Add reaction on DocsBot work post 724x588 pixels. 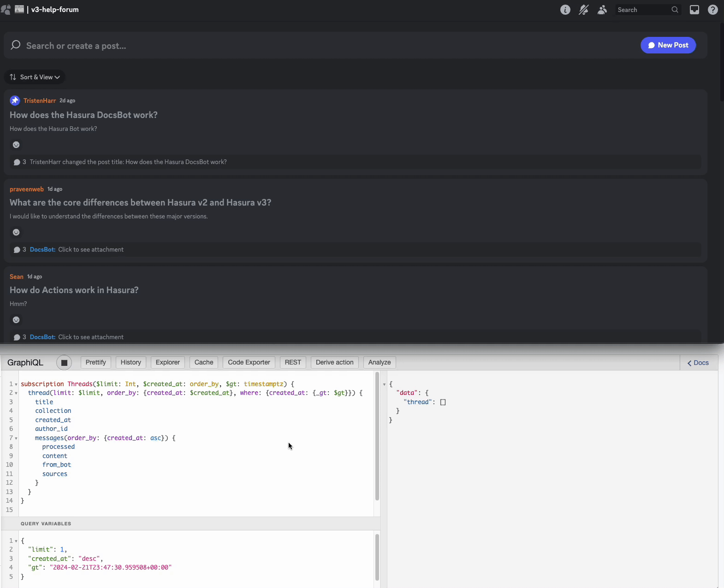tap(16, 145)
